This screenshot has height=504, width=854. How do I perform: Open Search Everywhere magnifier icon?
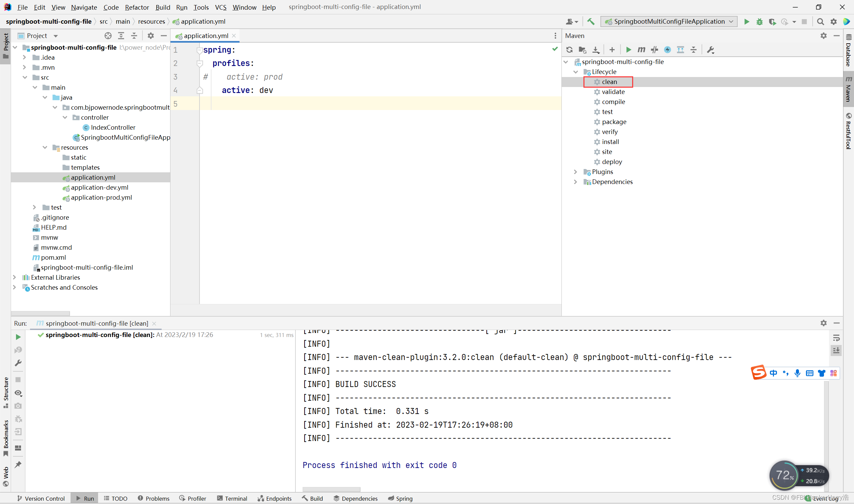click(820, 22)
